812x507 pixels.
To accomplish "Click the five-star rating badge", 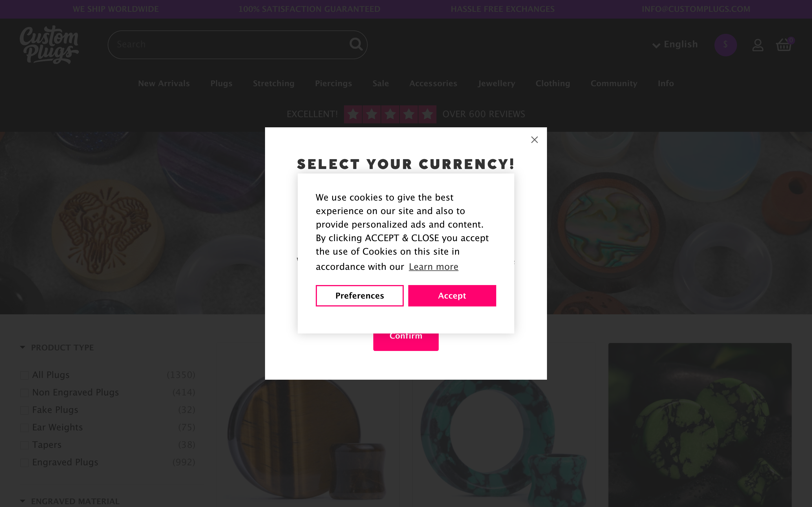I will (390, 114).
